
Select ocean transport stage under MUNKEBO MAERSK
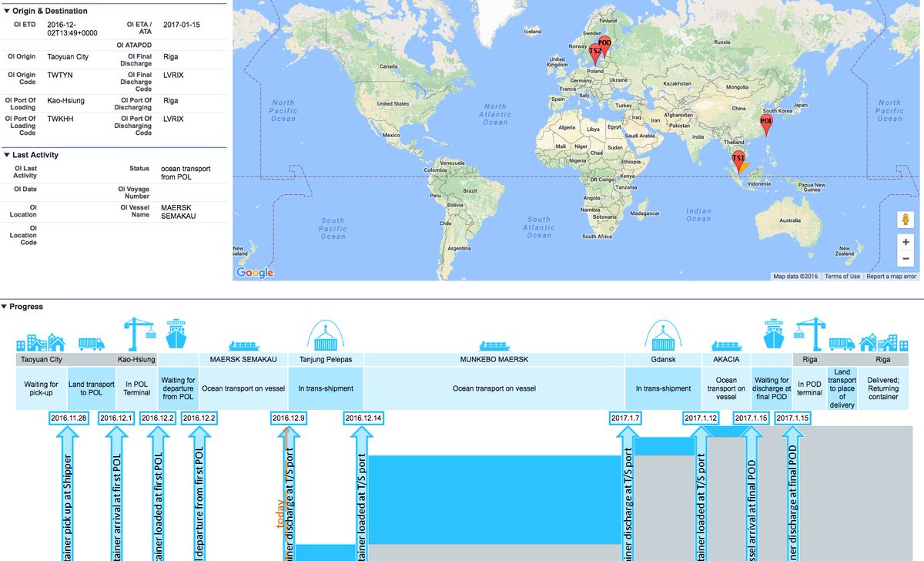click(x=494, y=388)
